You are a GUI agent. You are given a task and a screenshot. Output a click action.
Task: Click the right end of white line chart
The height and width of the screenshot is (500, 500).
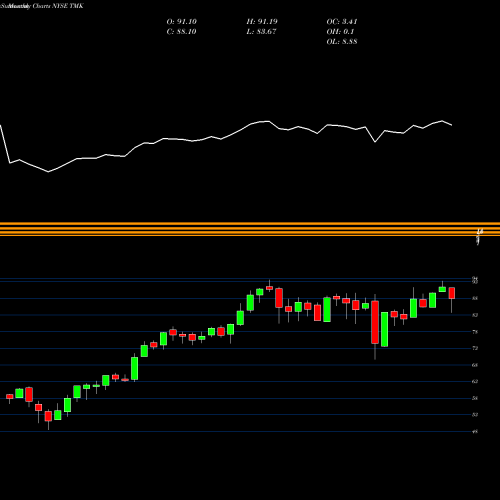452,125
